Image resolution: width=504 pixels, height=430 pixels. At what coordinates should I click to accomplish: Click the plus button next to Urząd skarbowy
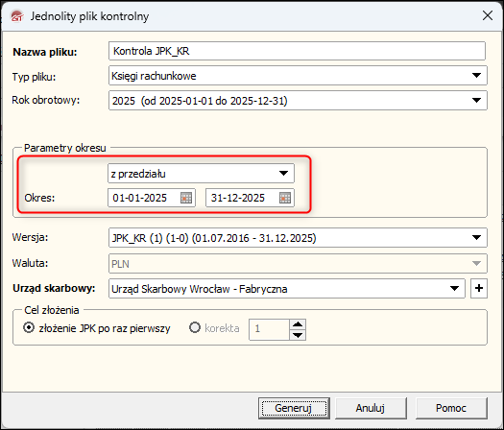(479, 288)
